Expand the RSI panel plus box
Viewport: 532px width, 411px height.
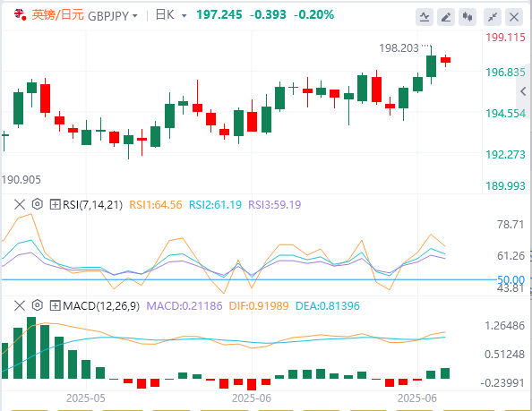point(55,204)
